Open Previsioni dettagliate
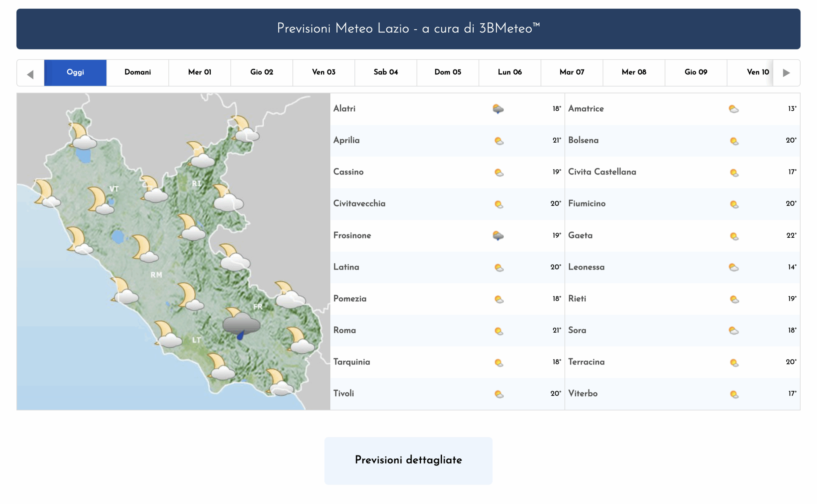Screen dimensions: 817x504 [x=408, y=461]
